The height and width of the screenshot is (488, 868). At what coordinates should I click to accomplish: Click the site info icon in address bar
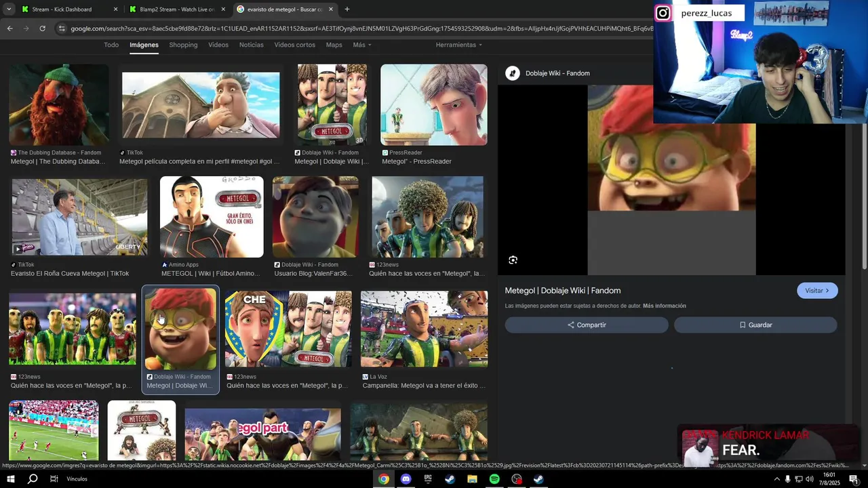click(x=62, y=28)
